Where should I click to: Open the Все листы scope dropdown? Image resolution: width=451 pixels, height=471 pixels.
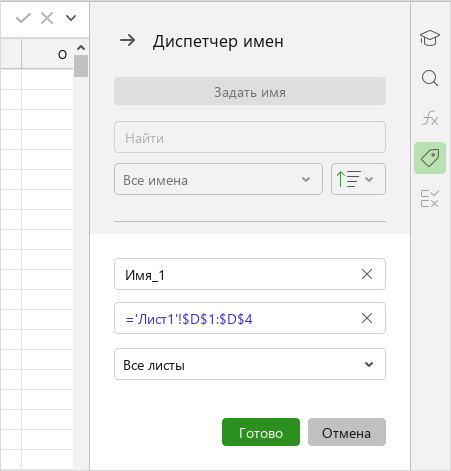click(250, 364)
